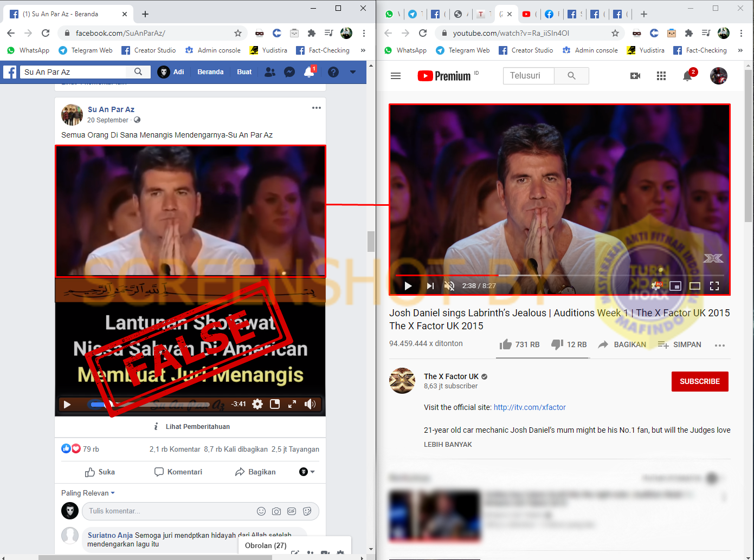Open YouTube notifications bell

tap(687, 75)
